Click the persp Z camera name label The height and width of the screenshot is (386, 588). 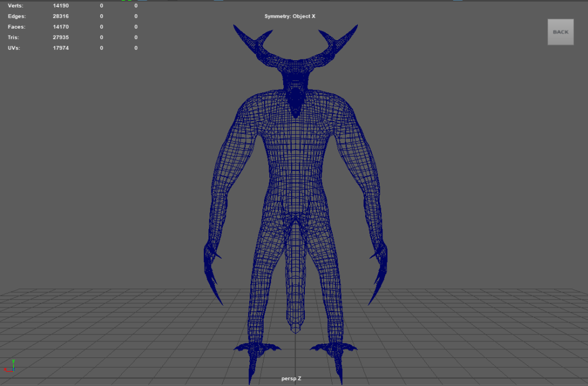pos(291,379)
